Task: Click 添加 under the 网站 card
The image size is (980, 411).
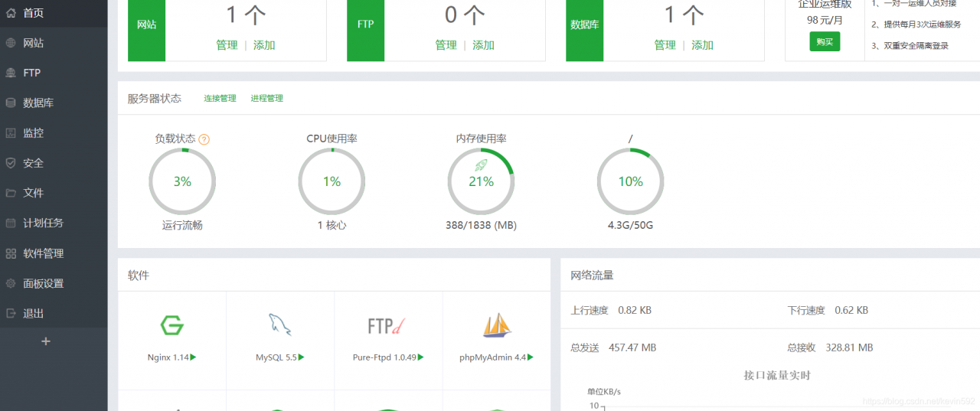Action: pos(264,45)
